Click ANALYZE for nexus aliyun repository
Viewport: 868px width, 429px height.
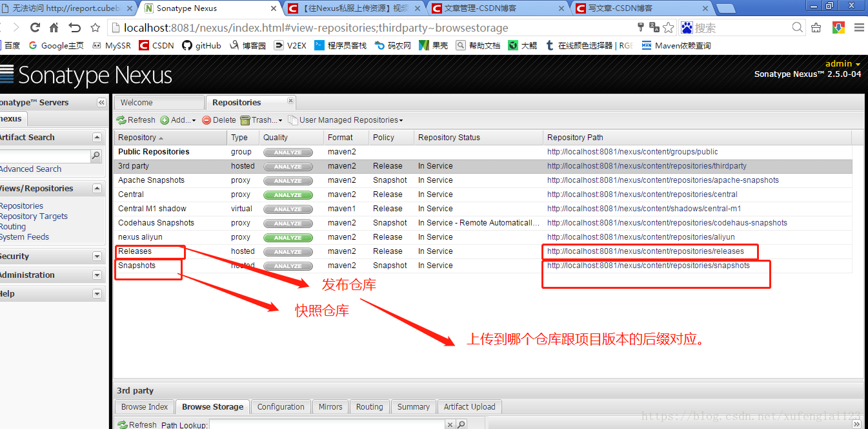pos(288,237)
